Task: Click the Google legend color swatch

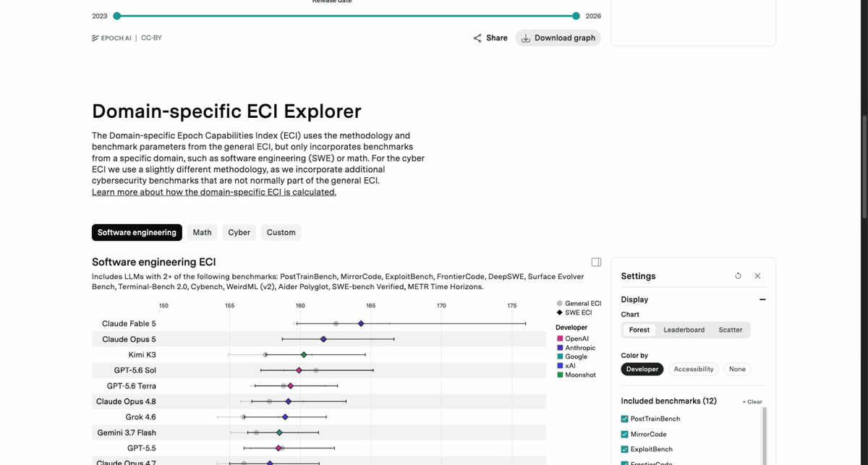Action: [x=560, y=357]
